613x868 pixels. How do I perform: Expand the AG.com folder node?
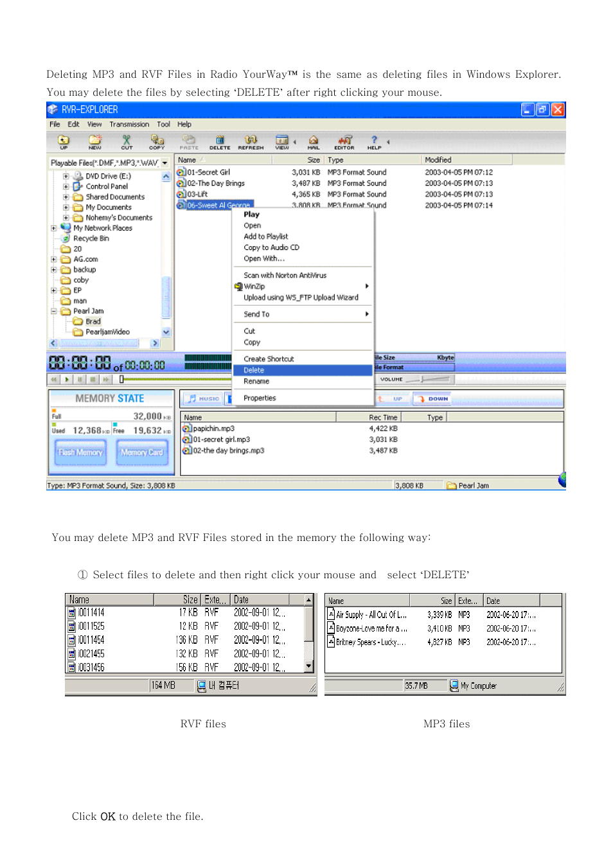tap(53, 260)
